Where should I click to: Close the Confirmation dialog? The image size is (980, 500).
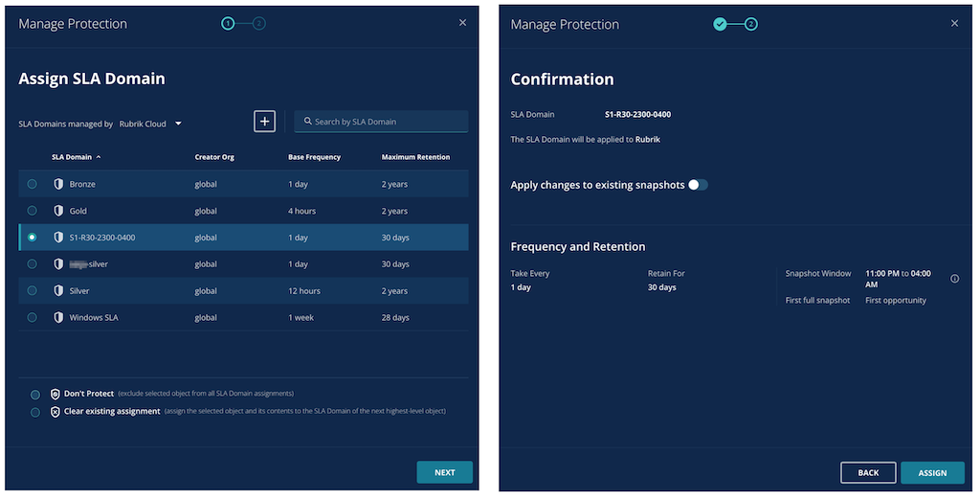[954, 23]
